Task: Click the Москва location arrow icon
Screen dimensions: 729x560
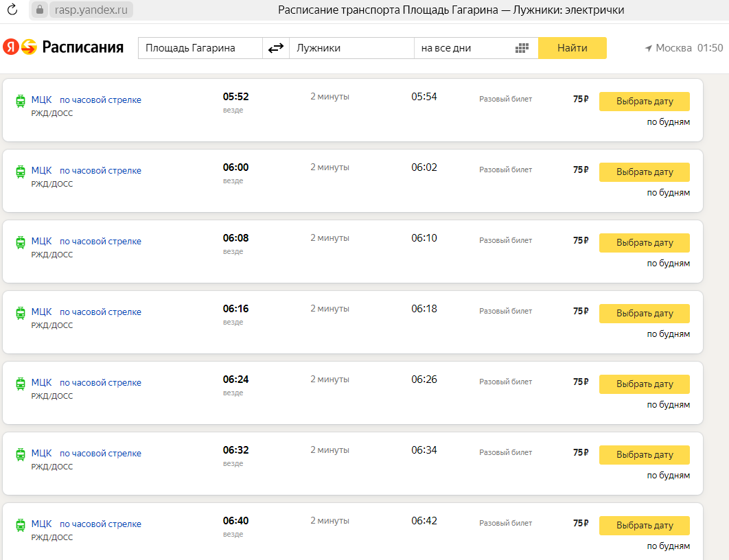Action: (x=648, y=48)
